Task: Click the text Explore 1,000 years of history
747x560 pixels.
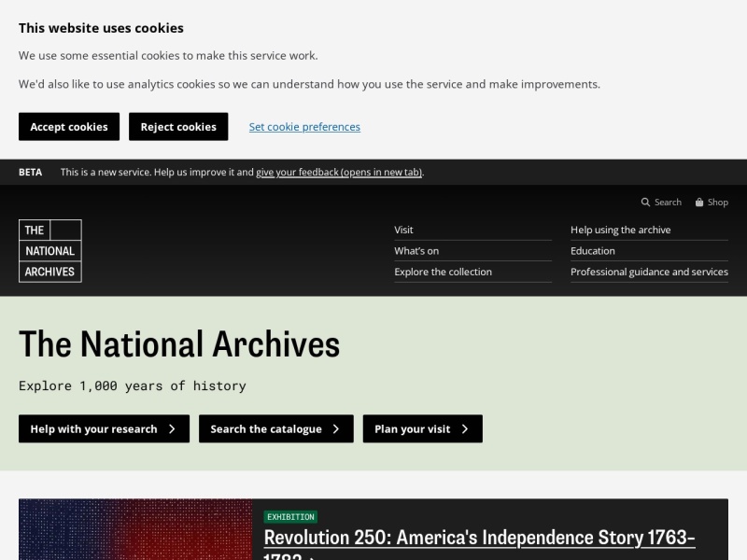Action: pyautogui.click(x=133, y=385)
